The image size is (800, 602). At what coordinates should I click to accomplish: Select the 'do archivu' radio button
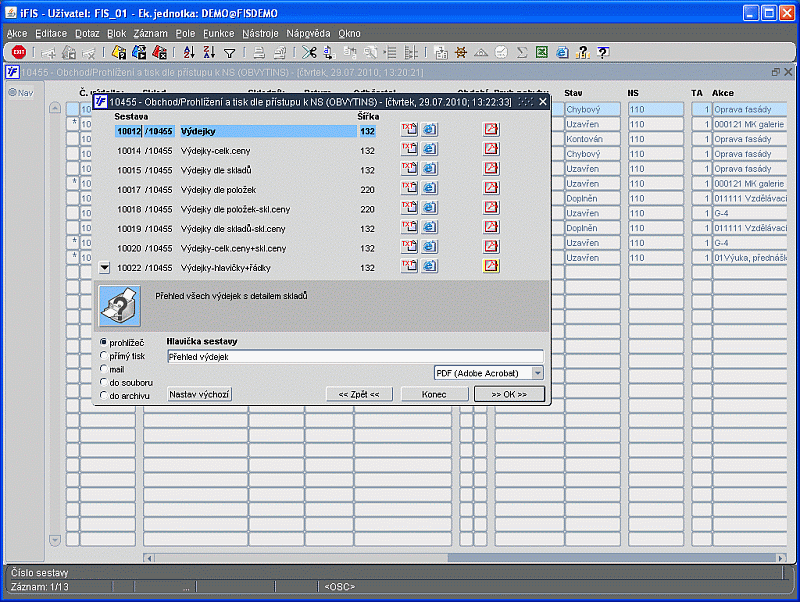pyautogui.click(x=104, y=395)
